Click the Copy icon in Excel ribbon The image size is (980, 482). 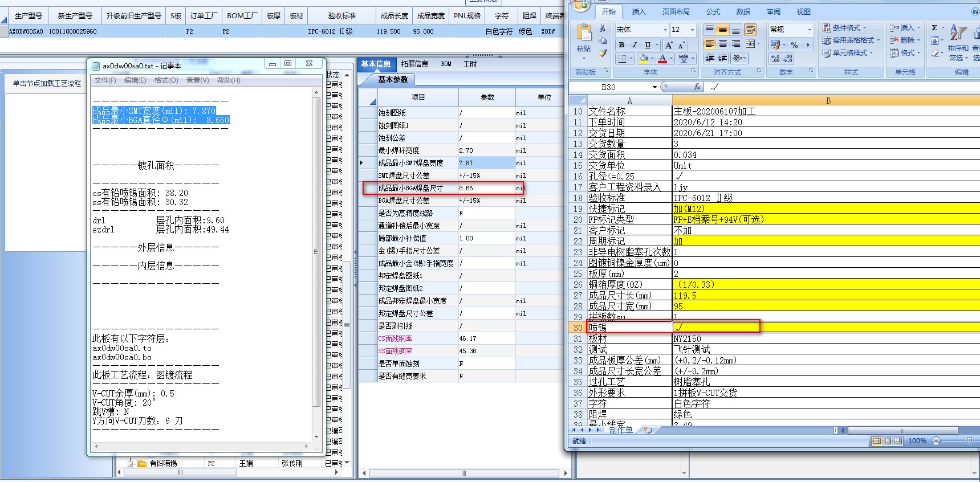click(x=603, y=40)
